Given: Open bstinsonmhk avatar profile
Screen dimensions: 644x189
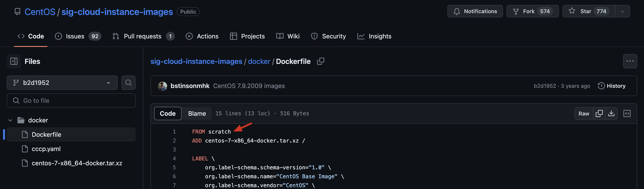Looking at the screenshot, I should point(163,86).
